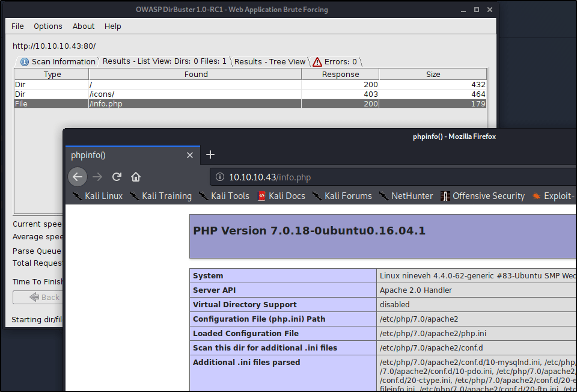Viewport: 577px width, 392px height.
Task: Sort results by the Response column header
Action: (x=340, y=75)
